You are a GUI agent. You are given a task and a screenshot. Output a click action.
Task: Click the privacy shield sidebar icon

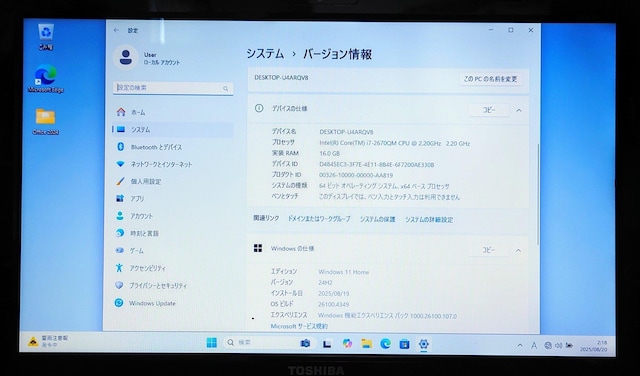(119, 285)
